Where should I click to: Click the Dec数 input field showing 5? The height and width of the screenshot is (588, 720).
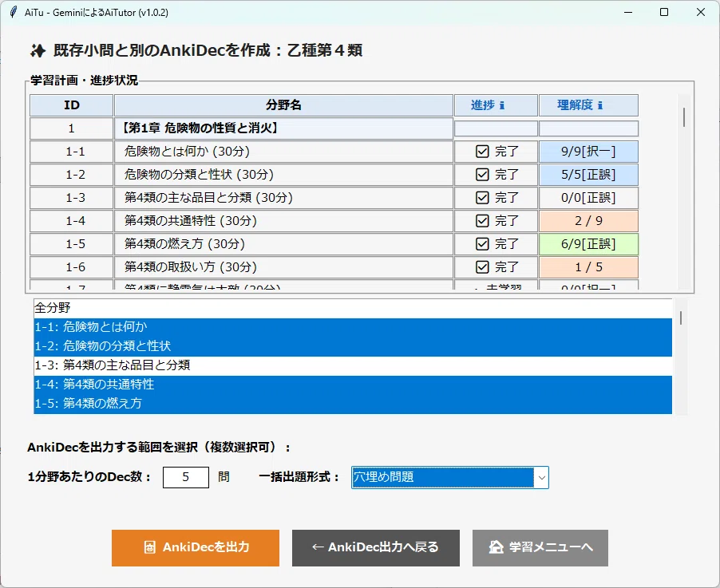click(185, 477)
